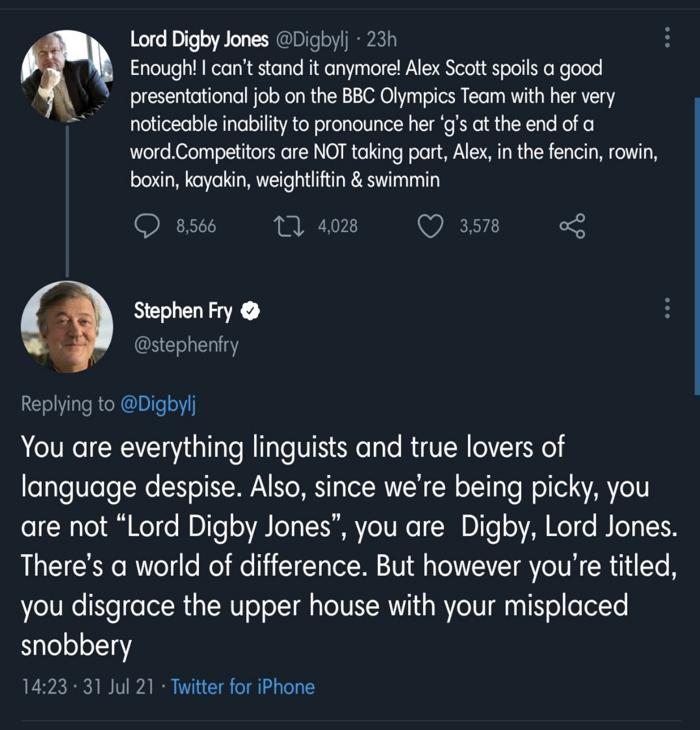Open Lord Digby Jones's profile picture

click(x=67, y=76)
